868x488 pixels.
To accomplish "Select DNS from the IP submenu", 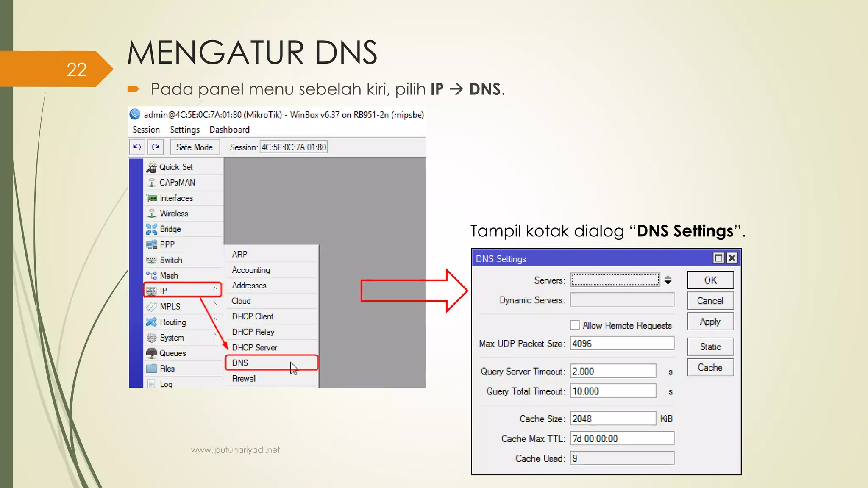I will [x=271, y=363].
